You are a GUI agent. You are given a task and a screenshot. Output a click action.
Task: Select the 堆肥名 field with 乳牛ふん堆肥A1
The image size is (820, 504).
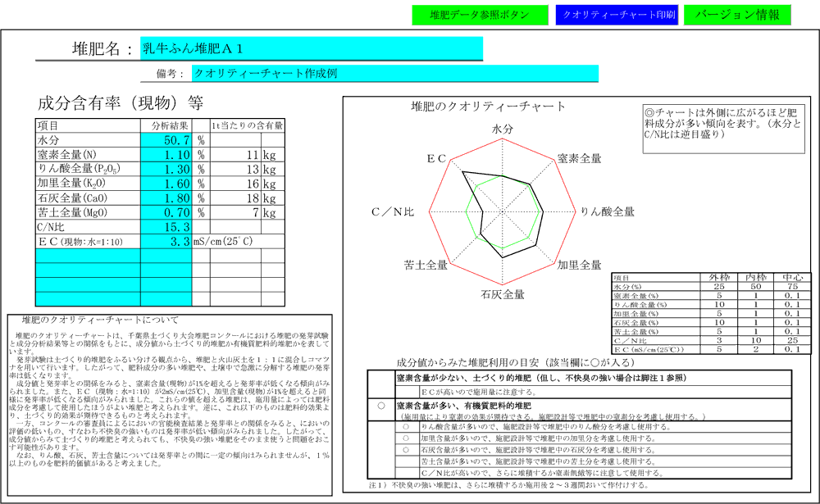pos(312,48)
